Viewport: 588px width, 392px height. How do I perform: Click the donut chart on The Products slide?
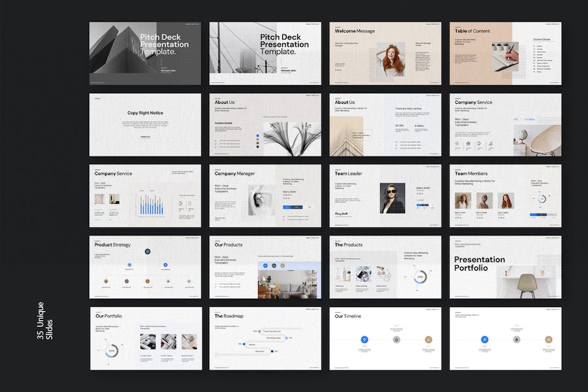click(421, 277)
